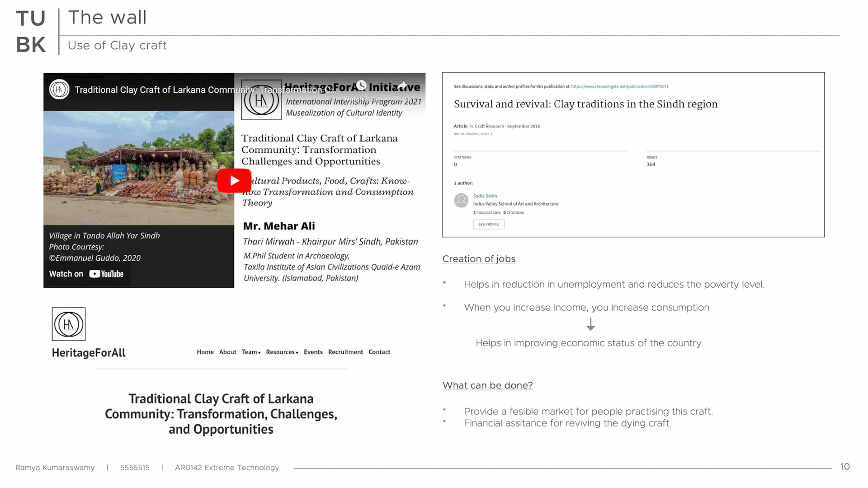This screenshot has width=868, height=488.
Task: Click the HeritageForAll site name text
Action: tap(89, 353)
